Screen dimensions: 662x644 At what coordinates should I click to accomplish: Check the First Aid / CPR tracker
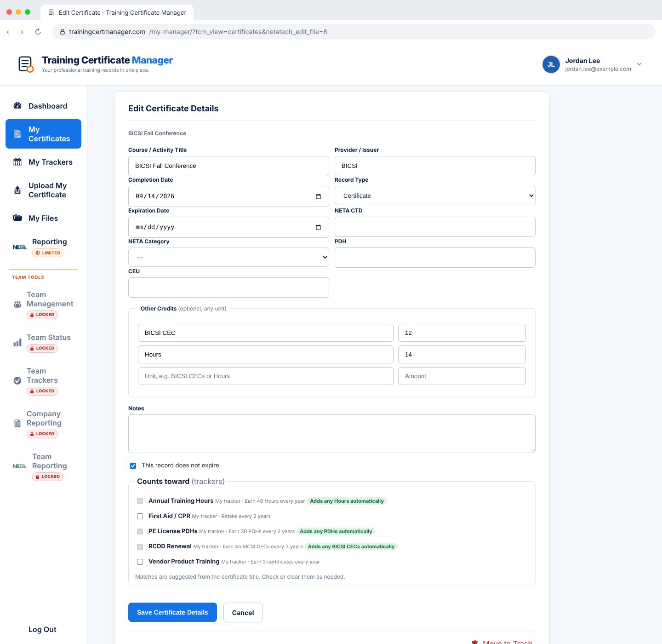[x=140, y=516]
